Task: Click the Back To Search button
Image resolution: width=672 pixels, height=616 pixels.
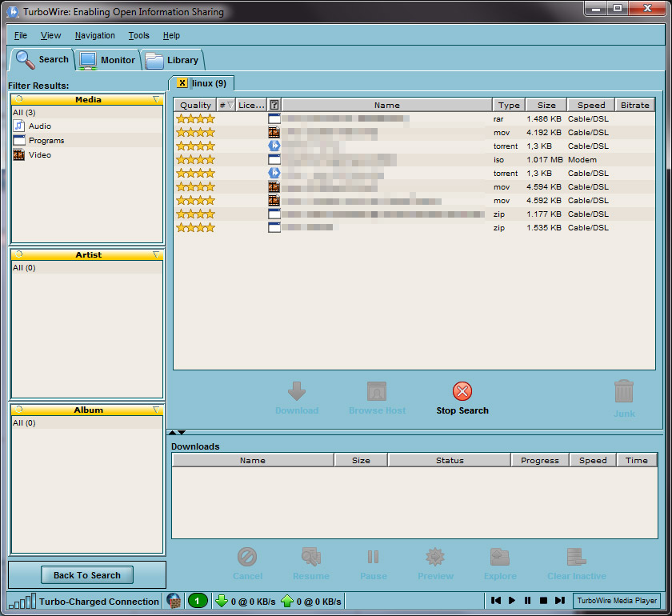Action: click(x=87, y=575)
